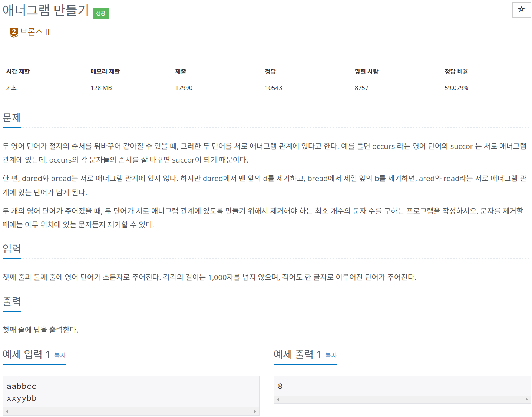Image resolution: width=532 pixels, height=417 pixels.
Task: Click the paragraph beginning 두 개의 영어 단어가
Action: [x=263, y=218]
